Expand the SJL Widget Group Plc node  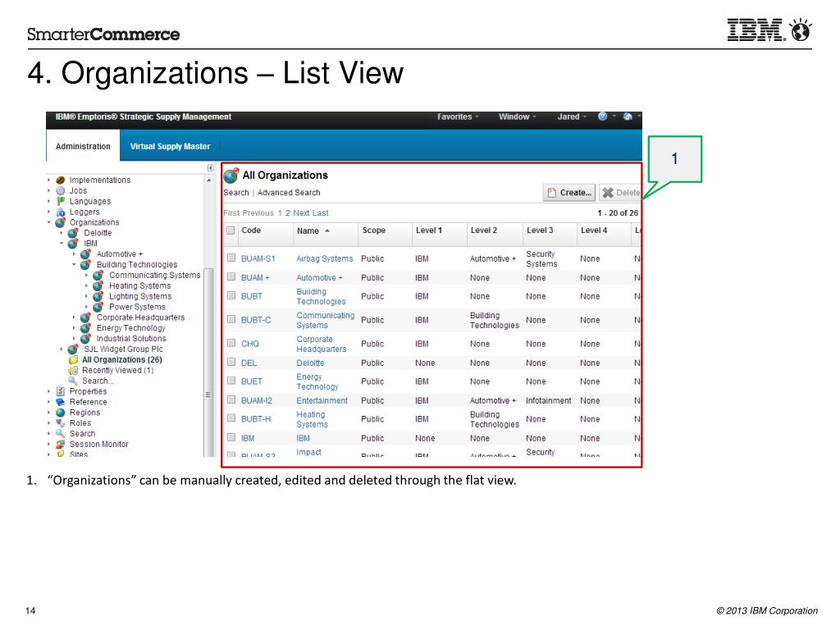tap(62, 349)
